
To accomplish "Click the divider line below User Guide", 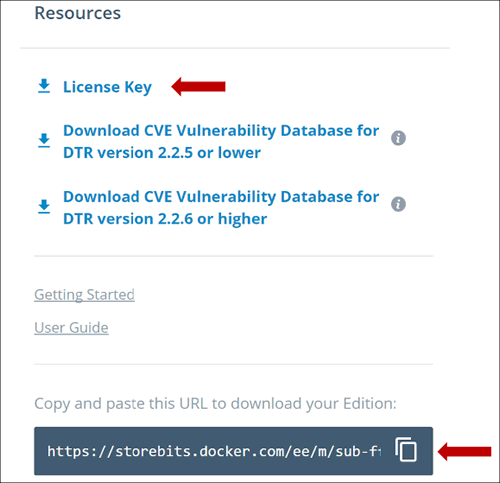I will point(234,364).
